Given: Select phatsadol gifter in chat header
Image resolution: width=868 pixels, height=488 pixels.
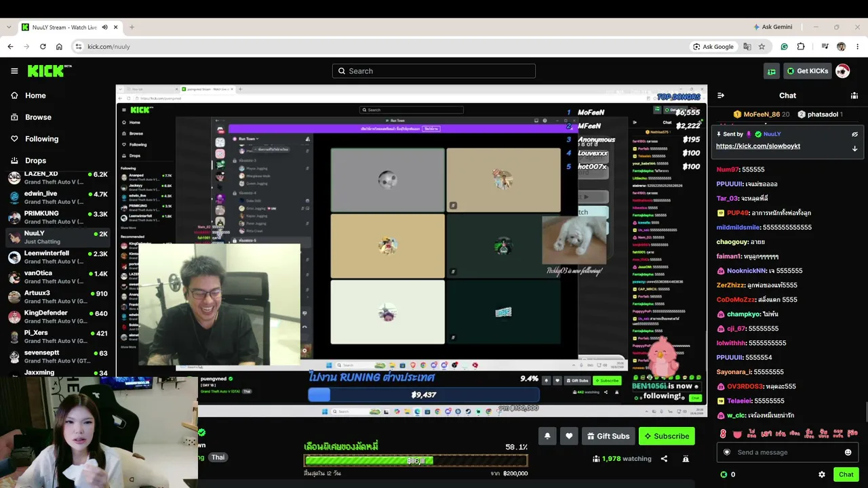Looking at the screenshot, I should tap(819, 115).
